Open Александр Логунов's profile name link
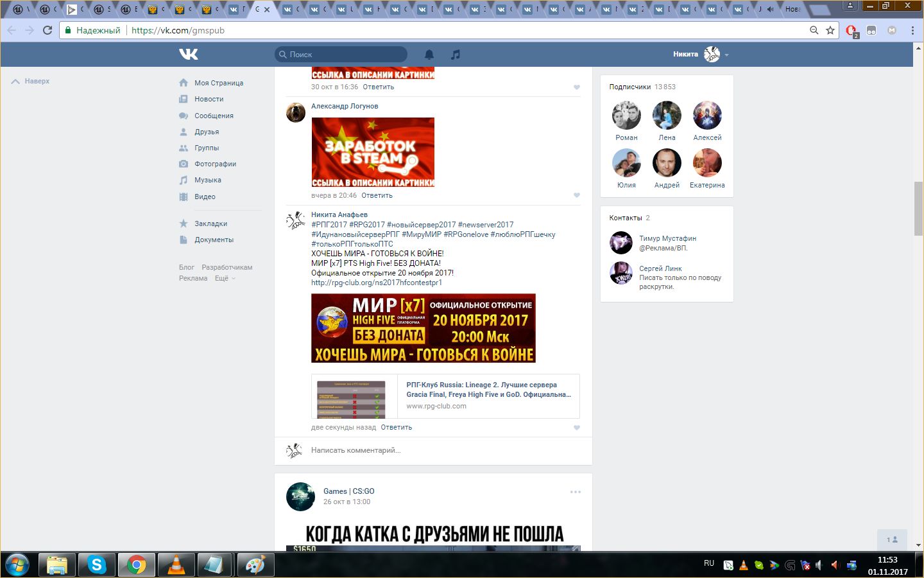Viewport: 924px width, 578px height. (345, 106)
